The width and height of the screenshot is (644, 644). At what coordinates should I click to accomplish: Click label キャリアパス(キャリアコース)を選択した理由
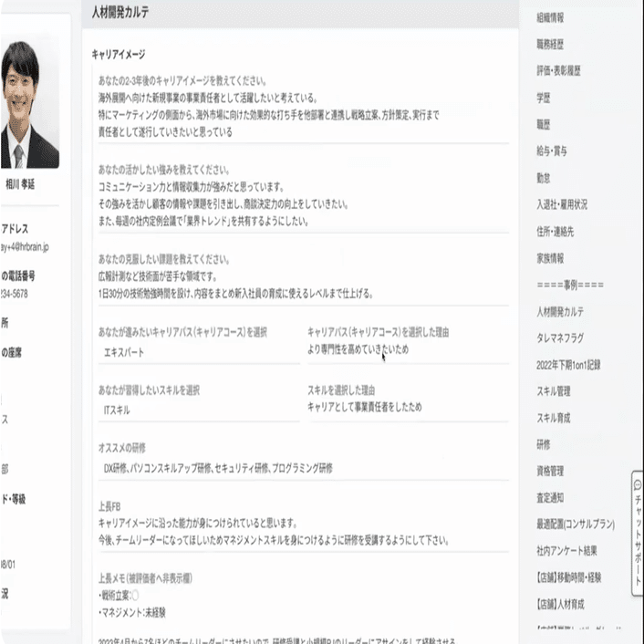click(x=378, y=332)
